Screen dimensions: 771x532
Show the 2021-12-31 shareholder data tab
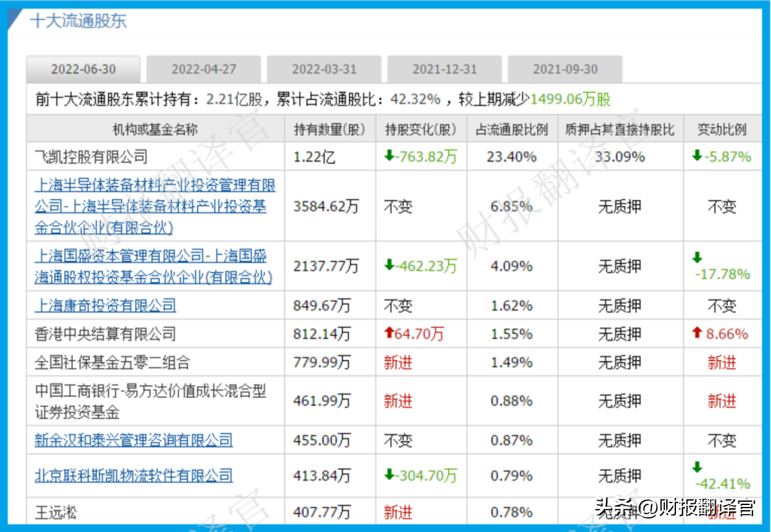pyautogui.click(x=445, y=69)
